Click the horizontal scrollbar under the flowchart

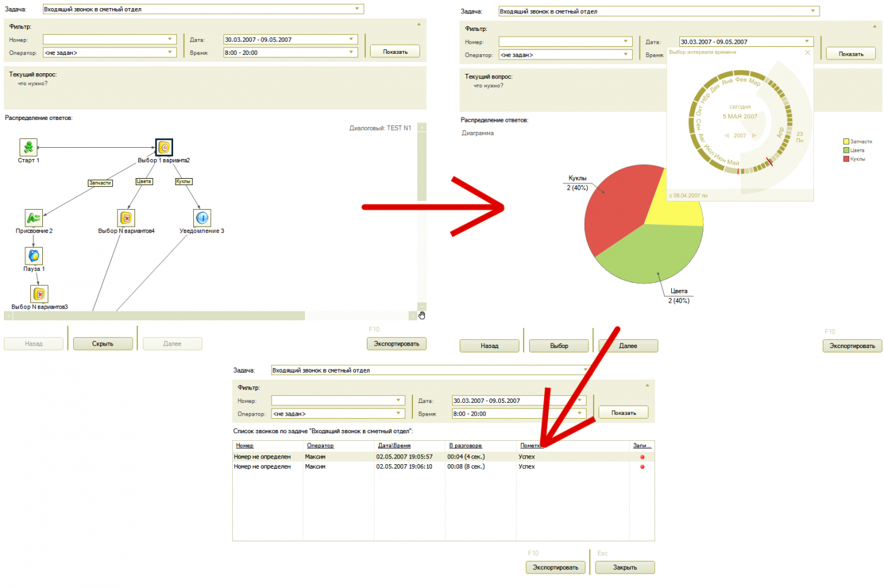click(158, 316)
